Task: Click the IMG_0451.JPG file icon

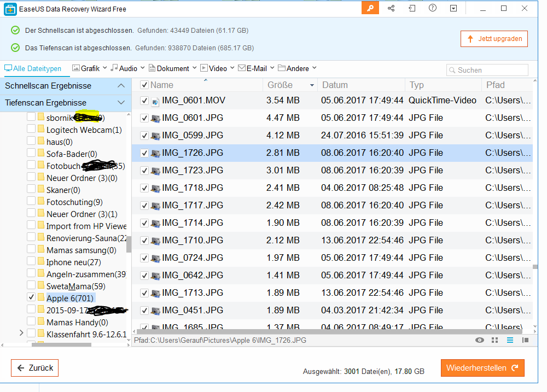Action: click(155, 311)
